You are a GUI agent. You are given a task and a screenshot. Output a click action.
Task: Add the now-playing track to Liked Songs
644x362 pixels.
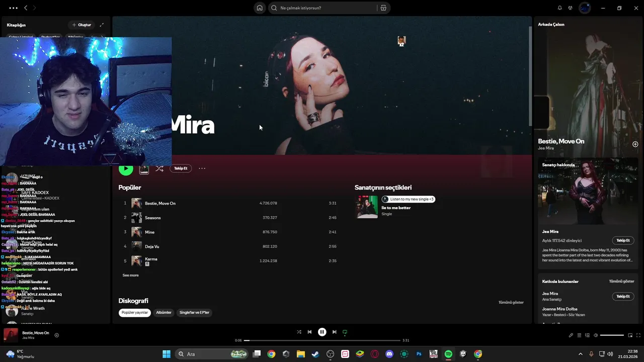56,335
